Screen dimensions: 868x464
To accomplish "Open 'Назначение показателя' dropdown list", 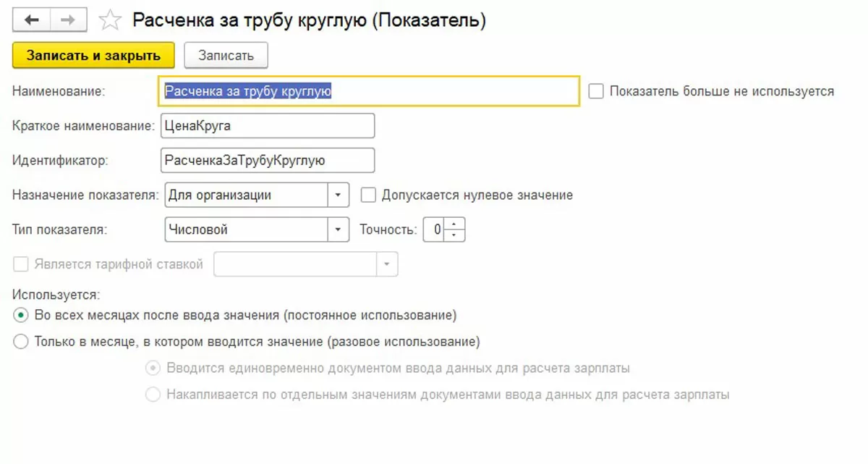I will pyautogui.click(x=339, y=195).
